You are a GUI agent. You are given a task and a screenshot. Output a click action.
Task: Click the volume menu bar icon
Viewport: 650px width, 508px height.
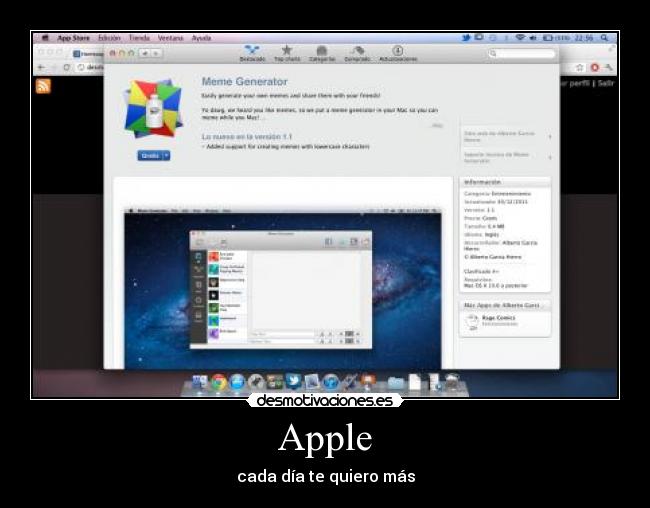click(x=533, y=38)
